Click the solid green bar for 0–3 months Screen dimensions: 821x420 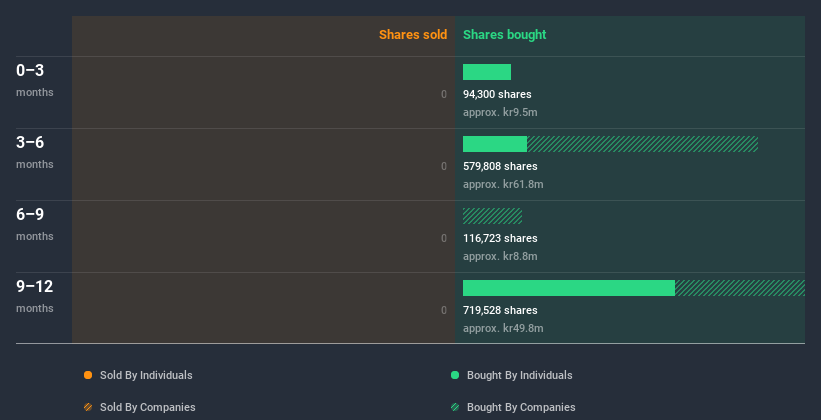(x=487, y=72)
